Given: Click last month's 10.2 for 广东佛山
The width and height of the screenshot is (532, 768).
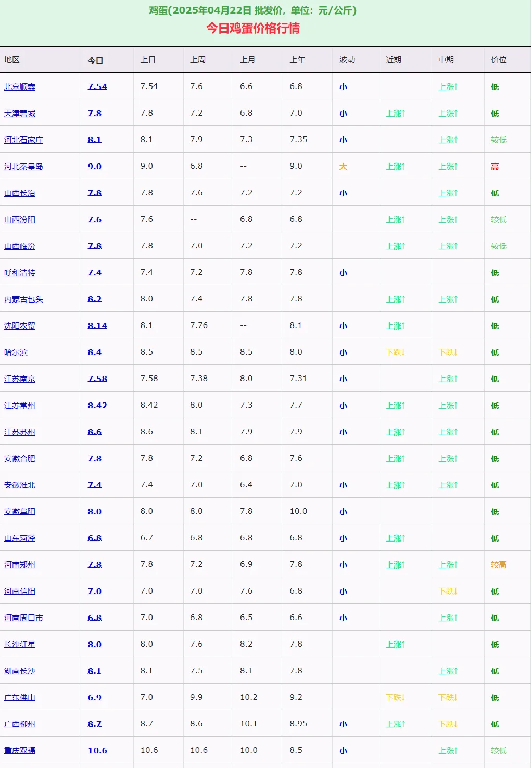Looking at the screenshot, I should (249, 697).
